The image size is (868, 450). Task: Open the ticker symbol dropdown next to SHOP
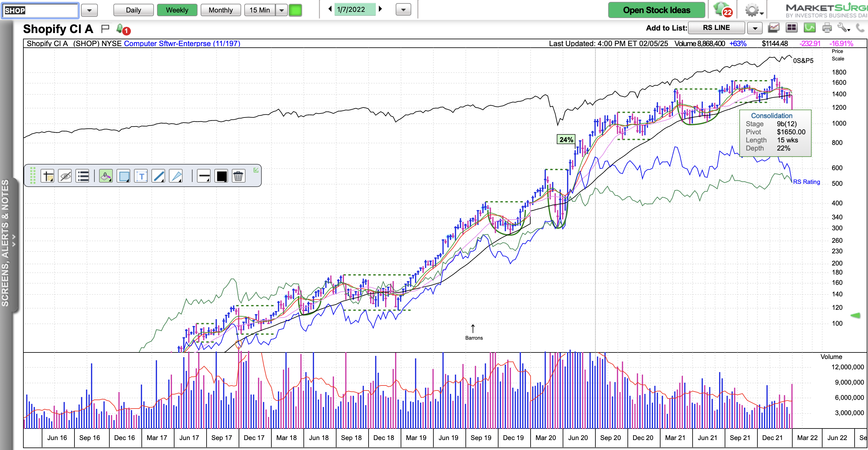pos(89,10)
